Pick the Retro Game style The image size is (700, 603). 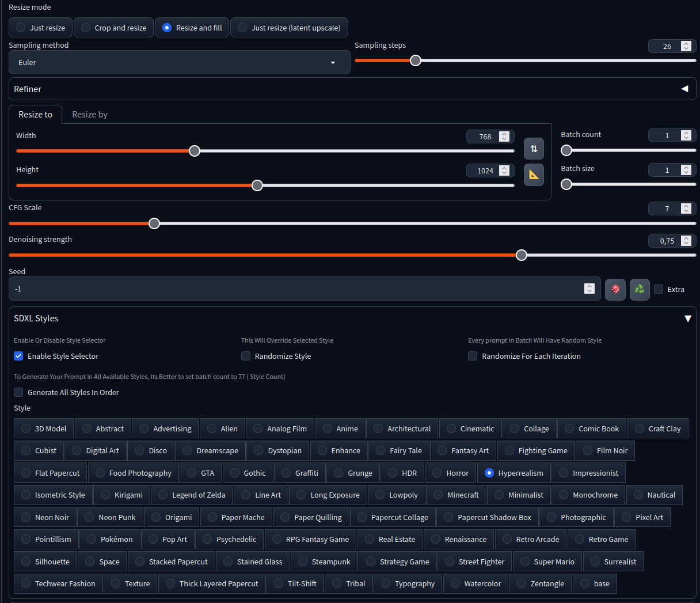click(x=602, y=539)
